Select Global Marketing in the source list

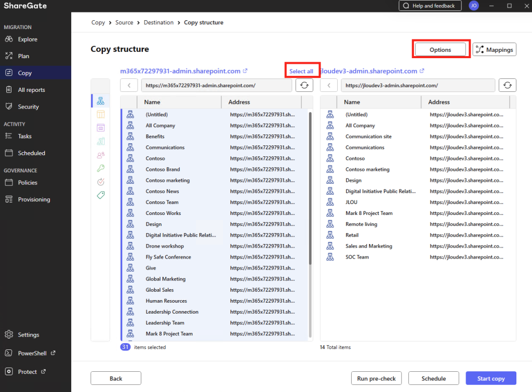coord(215,279)
